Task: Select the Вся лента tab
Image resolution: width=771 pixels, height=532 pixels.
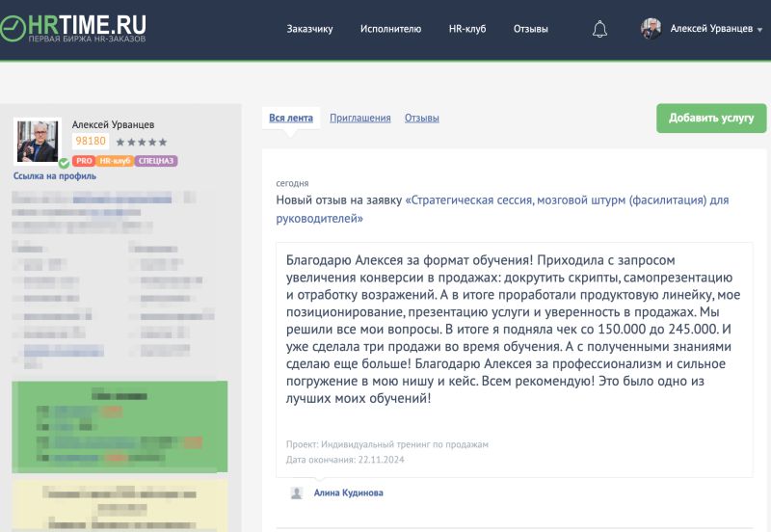Action: click(290, 118)
